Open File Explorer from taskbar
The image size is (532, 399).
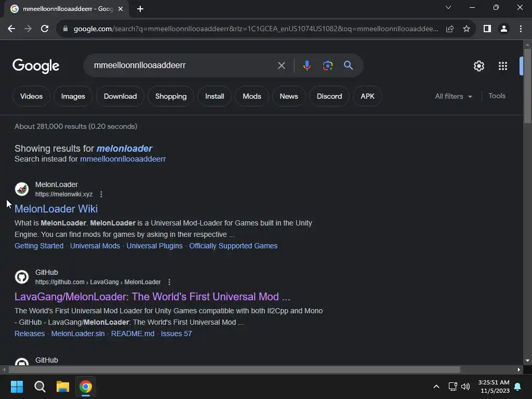click(x=63, y=387)
